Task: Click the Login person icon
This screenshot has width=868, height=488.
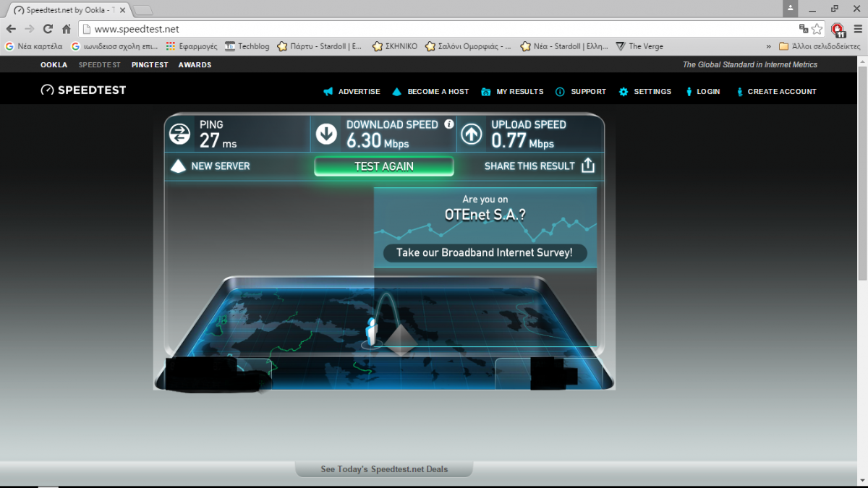Action: coord(689,92)
